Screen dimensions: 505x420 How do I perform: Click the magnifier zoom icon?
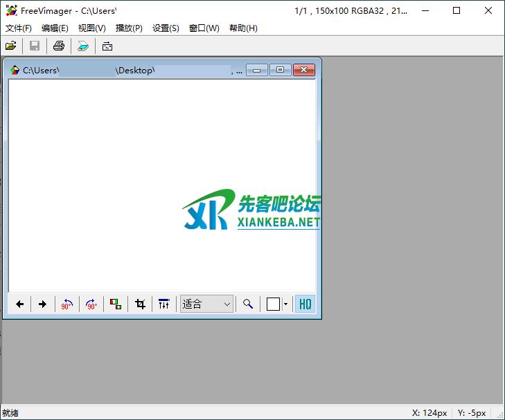247,304
